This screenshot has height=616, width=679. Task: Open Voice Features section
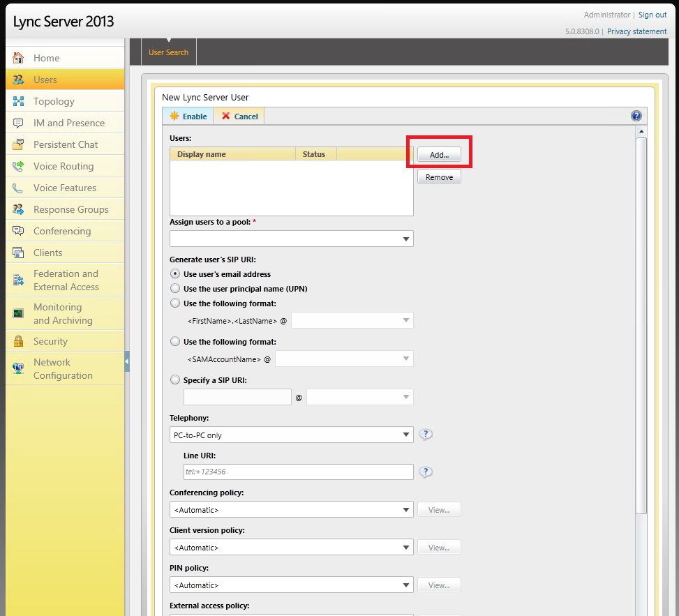point(65,188)
